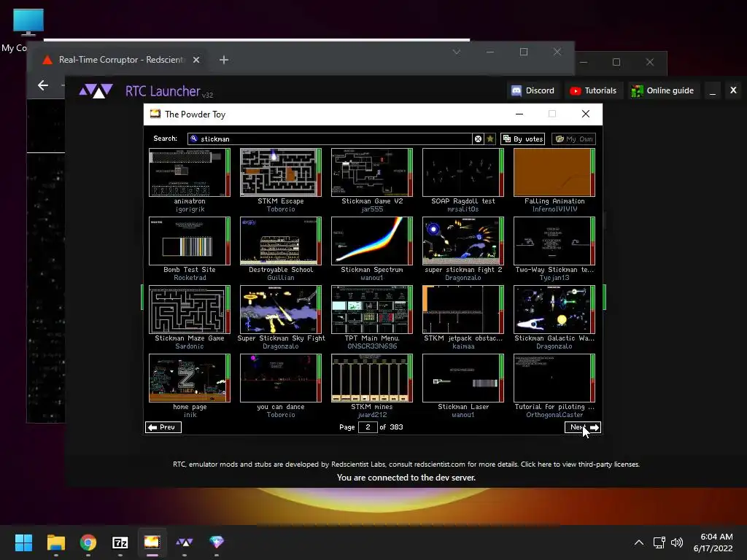Open the Stickman Game V2 thumbnail
The height and width of the screenshot is (560, 747).
[x=372, y=172]
